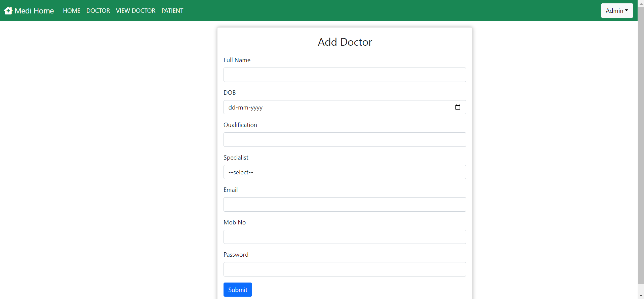The height and width of the screenshot is (299, 644).
Task: Open the DOCTOR nav item
Action: click(98, 11)
